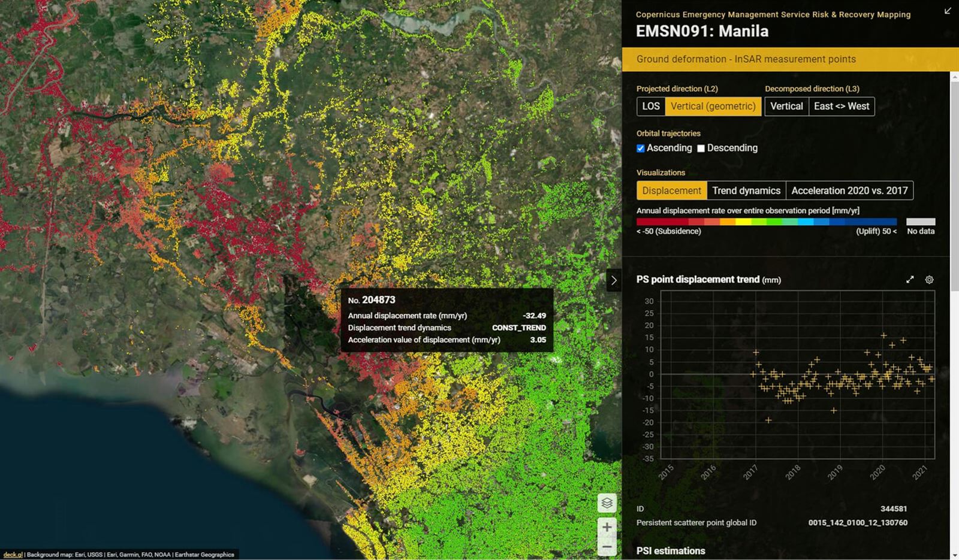This screenshot has height=560, width=959.
Task: Click the EMSN091: Manila title
Action: [x=702, y=31]
